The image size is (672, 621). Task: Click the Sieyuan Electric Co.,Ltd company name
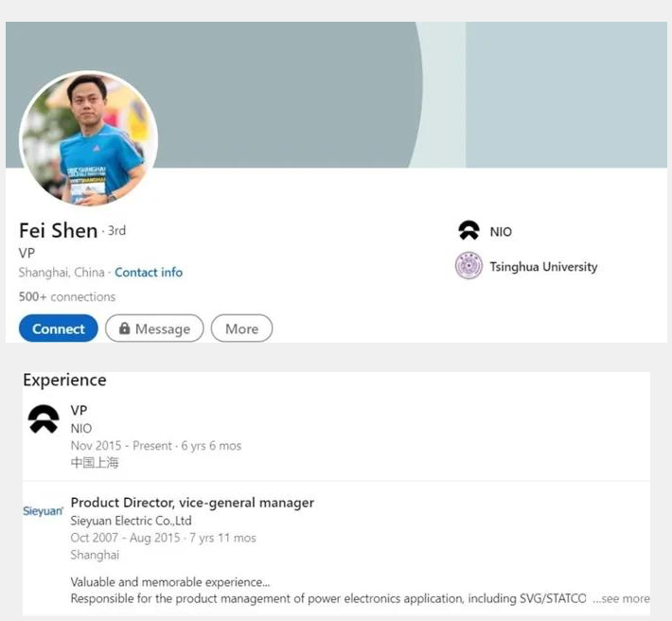point(132,521)
